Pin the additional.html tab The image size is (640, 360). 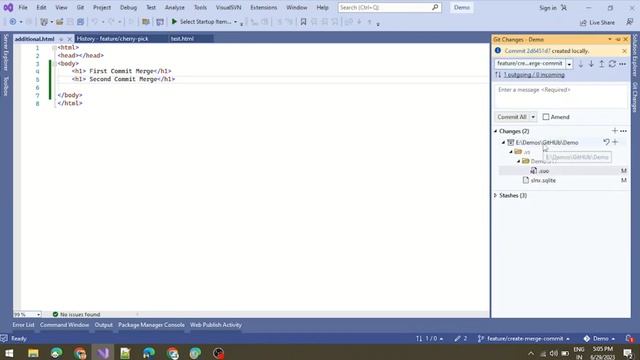[61, 39]
